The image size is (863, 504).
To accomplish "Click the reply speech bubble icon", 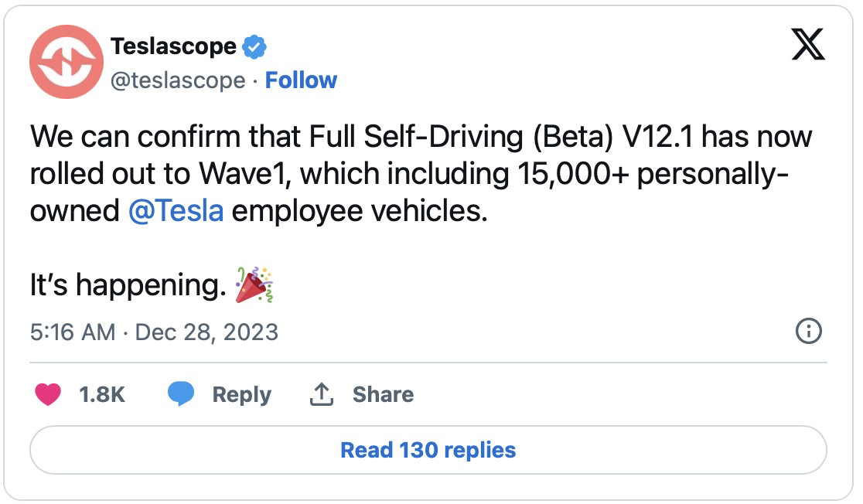I will (x=181, y=394).
